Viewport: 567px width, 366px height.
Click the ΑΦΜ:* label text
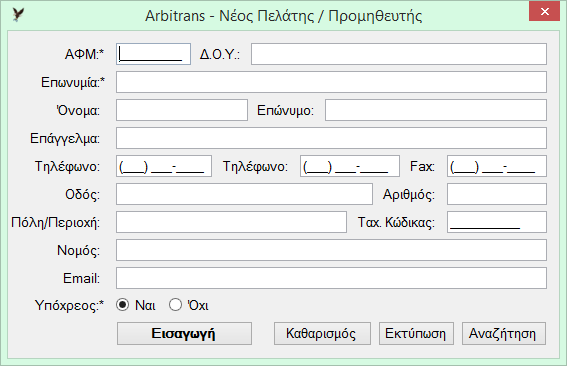[x=84, y=54]
